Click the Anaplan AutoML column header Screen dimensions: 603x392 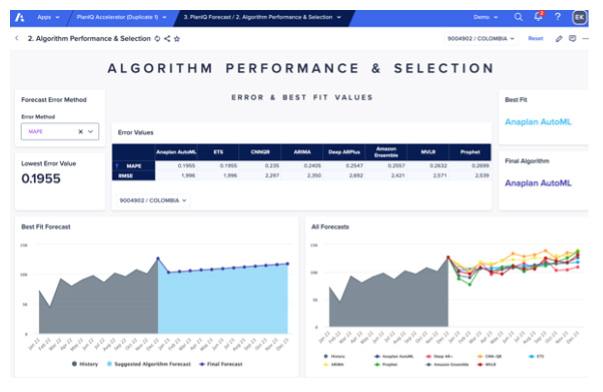pyautogui.click(x=176, y=152)
